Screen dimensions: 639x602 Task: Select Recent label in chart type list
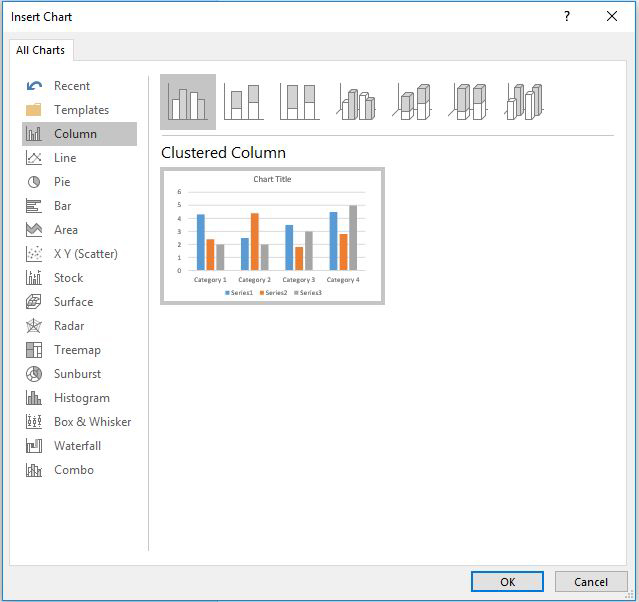tap(72, 86)
